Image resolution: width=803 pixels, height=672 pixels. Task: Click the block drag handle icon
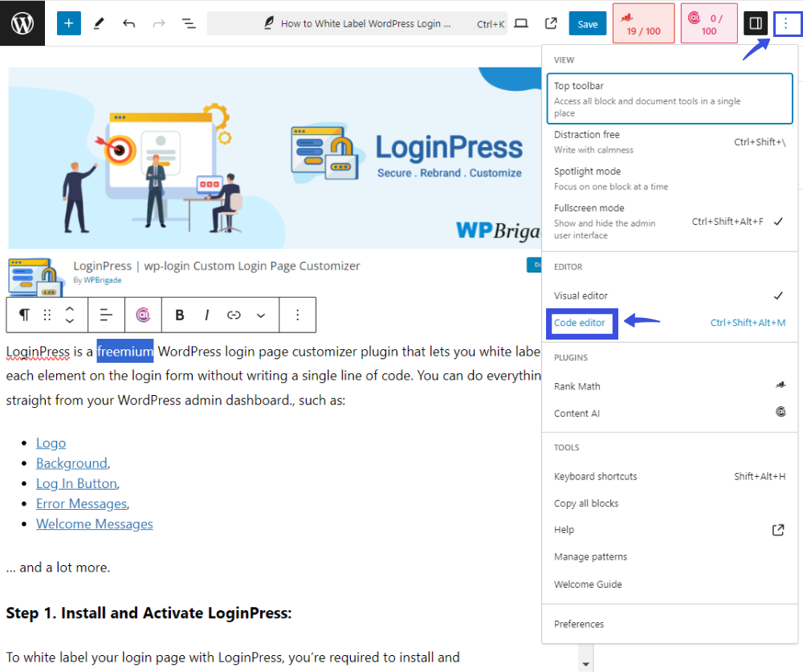point(47,315)
